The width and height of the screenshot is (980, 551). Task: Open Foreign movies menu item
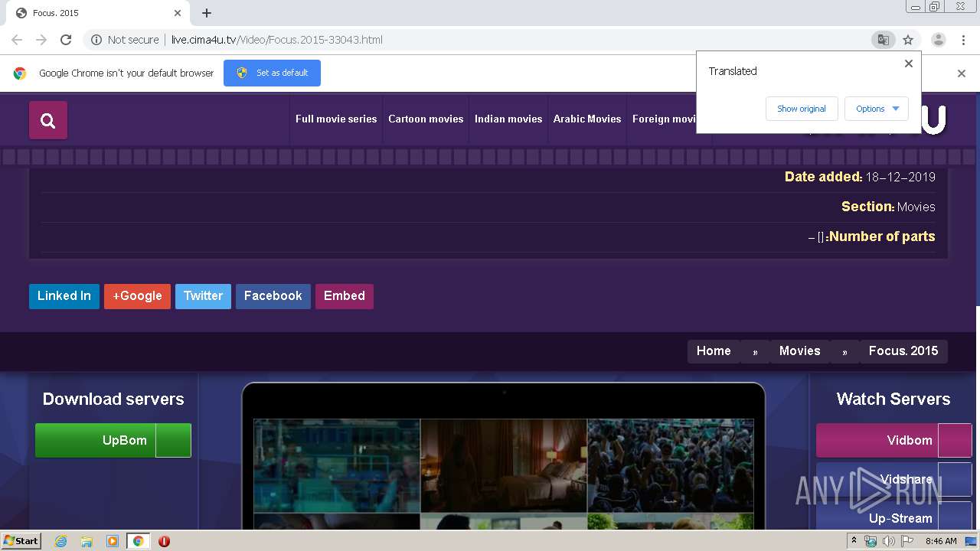[x=663, y=119]
